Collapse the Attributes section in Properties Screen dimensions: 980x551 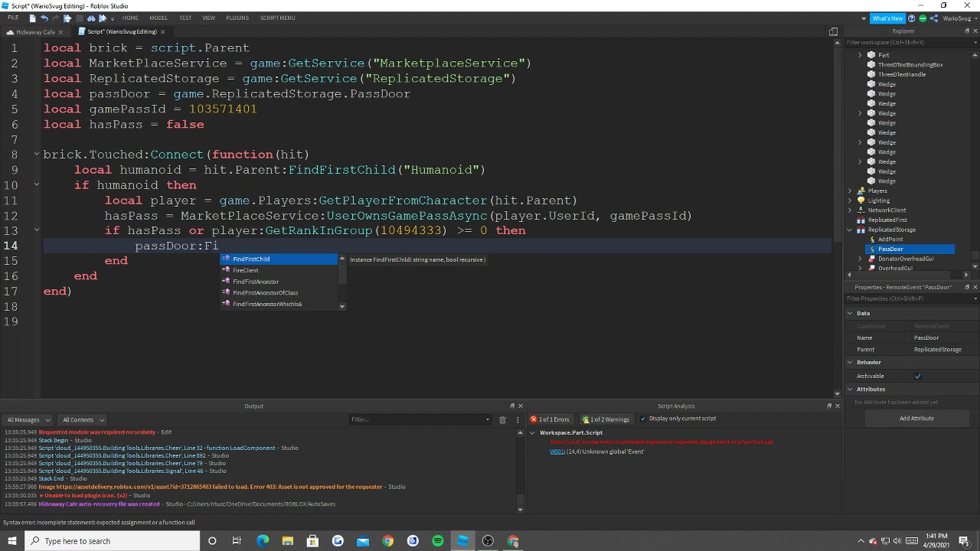(850, 389)
